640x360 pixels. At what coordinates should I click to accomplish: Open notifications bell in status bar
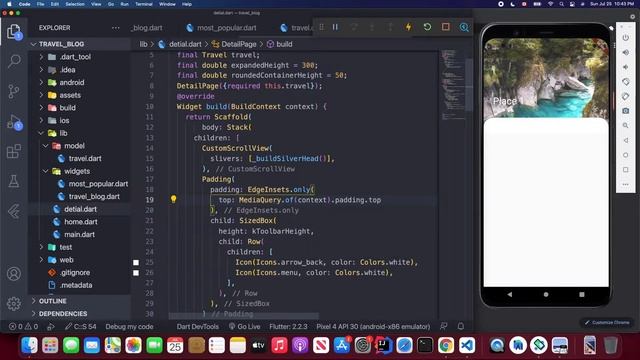tap(461, 326)
